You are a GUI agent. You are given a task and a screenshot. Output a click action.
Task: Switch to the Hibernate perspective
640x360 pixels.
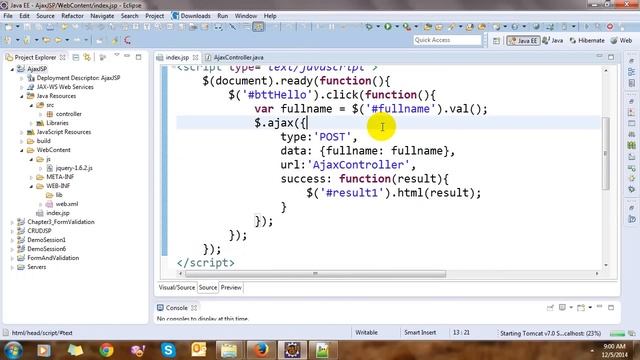coord(587,40)
